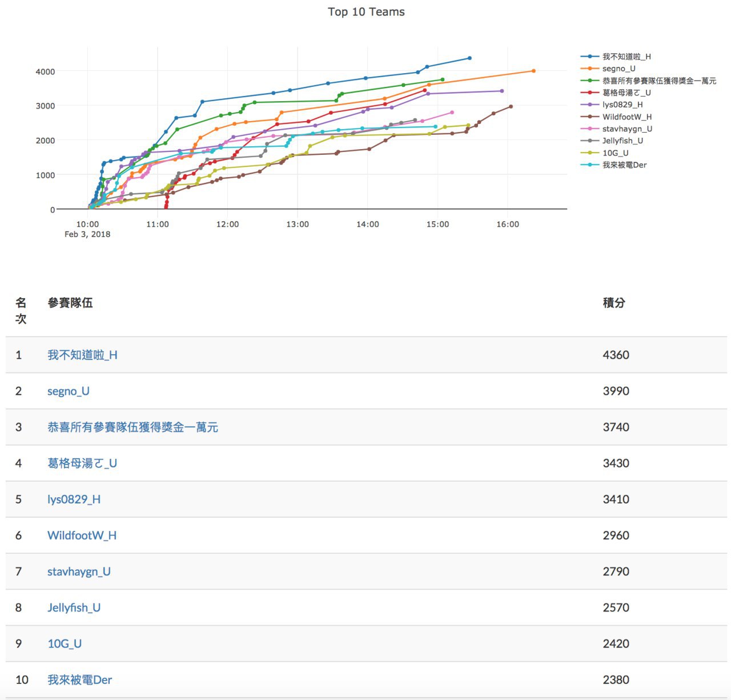Click the score value 2790
The image size is (731, 700).
point(616,571)
